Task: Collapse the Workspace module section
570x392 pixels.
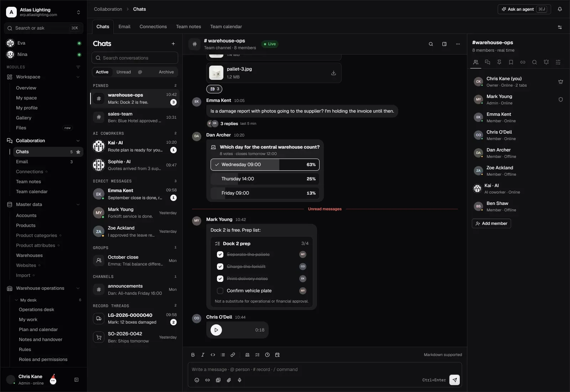Action: [x=78, y=77]
